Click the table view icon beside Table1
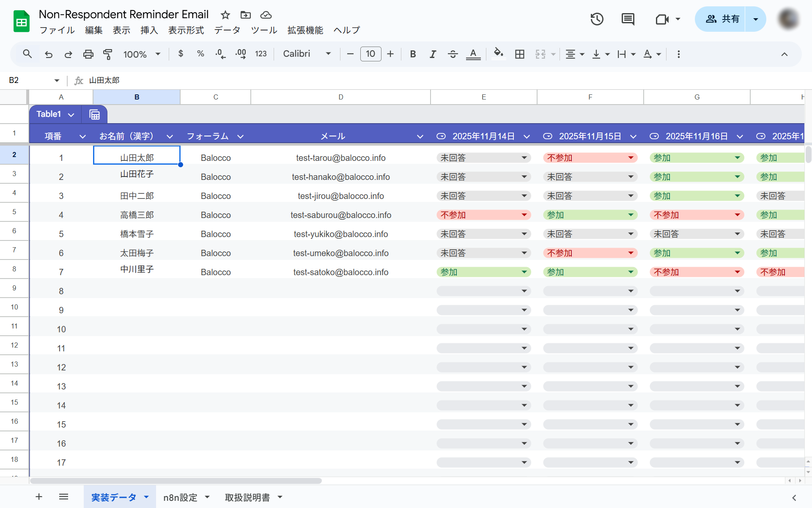The height and width of the screenshot is (508, 812). 95,114
